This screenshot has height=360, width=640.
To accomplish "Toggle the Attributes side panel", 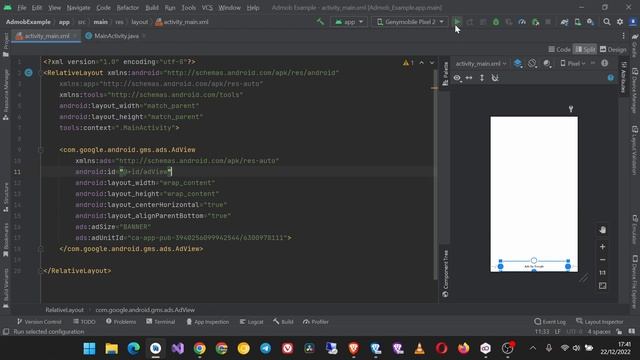I will click(x=623, y=78).
